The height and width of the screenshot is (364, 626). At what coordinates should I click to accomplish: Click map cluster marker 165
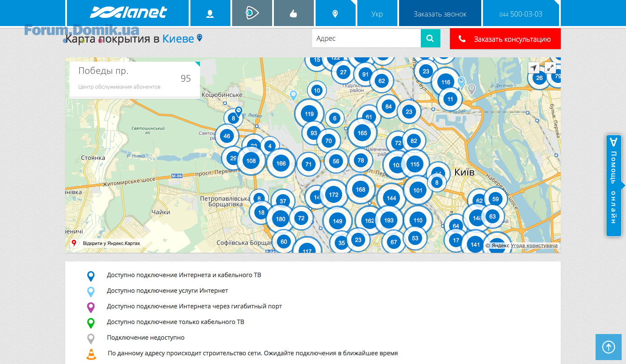[363, 133]
